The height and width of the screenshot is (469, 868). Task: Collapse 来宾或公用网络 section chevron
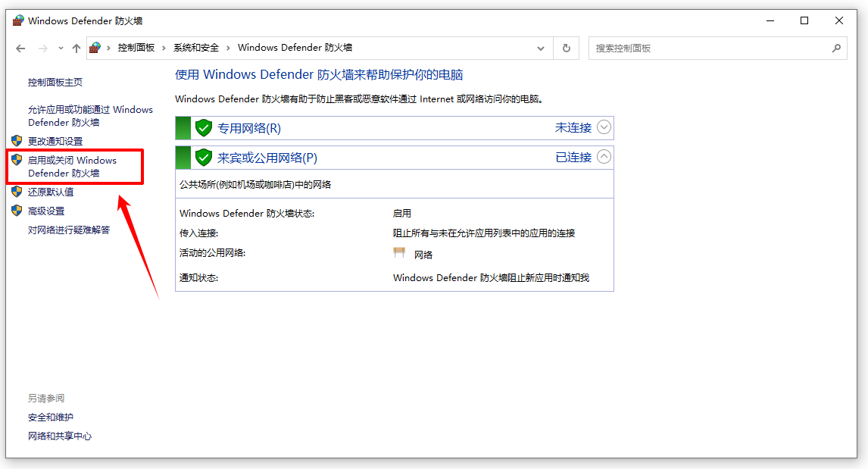[x=604, y=157]
